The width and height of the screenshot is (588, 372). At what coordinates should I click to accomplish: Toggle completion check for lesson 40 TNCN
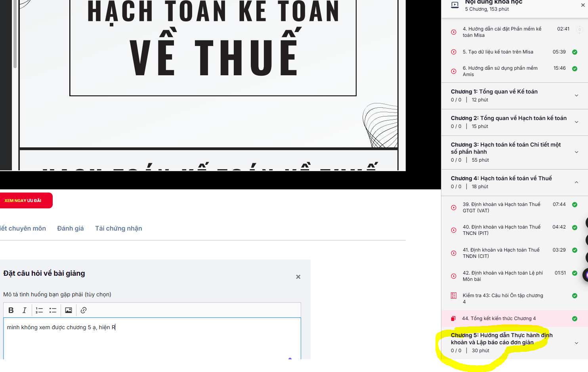575,227
